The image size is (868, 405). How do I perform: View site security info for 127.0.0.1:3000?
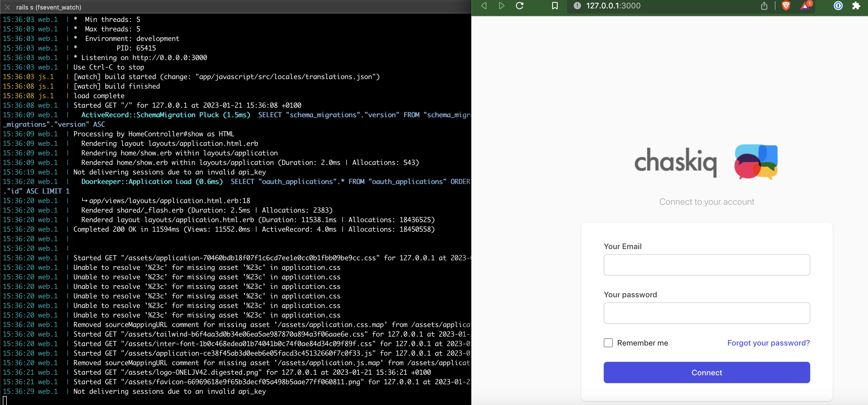pos(578,6)
